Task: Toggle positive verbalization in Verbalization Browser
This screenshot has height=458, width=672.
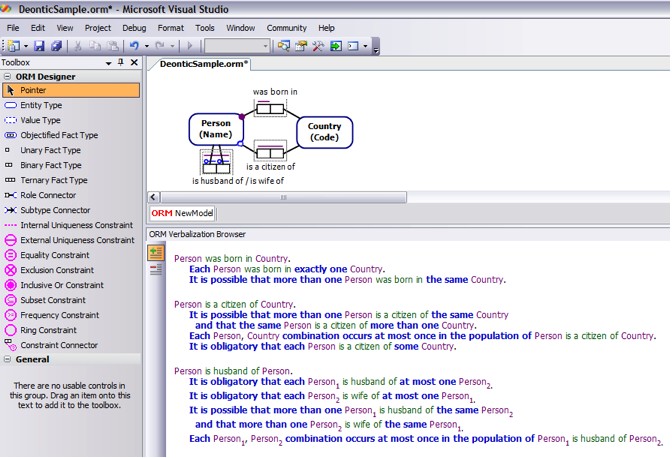Action: tap(156, 253)
